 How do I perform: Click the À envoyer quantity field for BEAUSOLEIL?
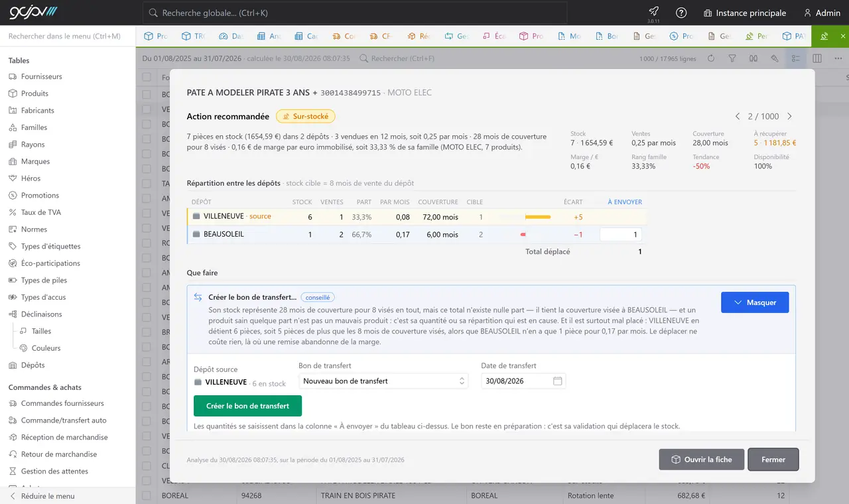(621, 234)
